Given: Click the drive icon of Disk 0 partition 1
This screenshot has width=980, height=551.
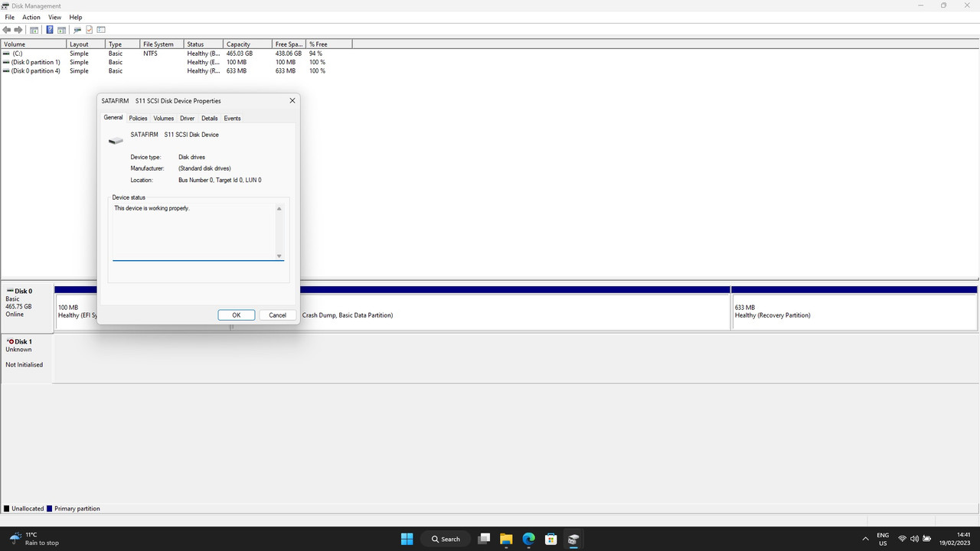Looking at the screenshot, I should pos(6,62).
